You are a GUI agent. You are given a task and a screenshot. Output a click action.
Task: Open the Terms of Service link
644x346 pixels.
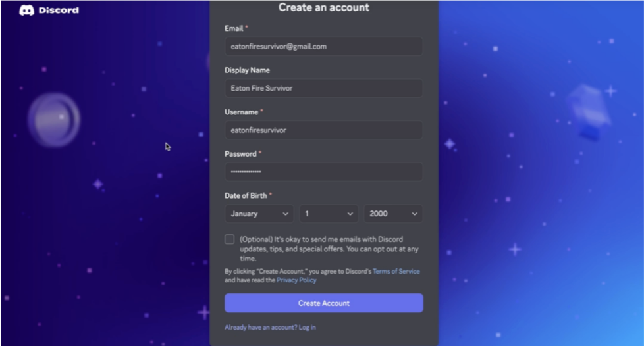(x=396, y=271)
